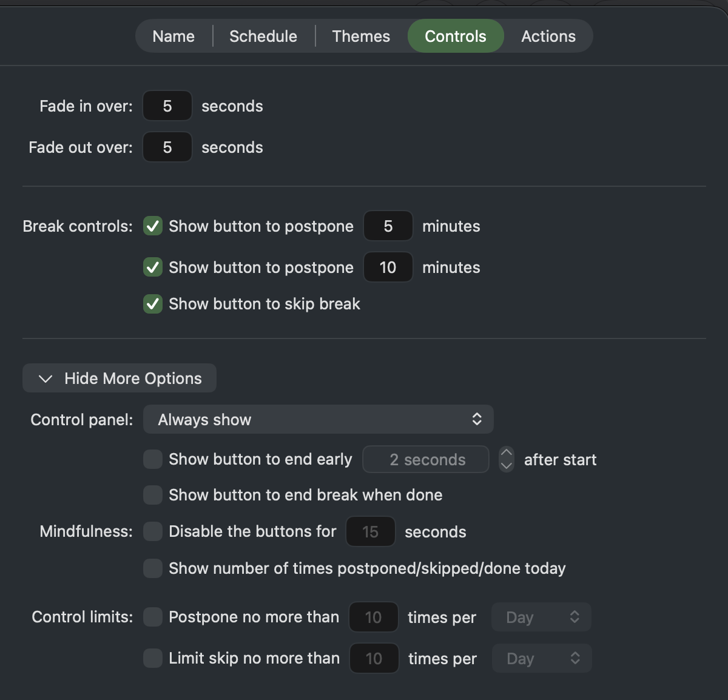Collapse with Hide More Options button
Screen dimensions: 728x700
coord(120,379)
